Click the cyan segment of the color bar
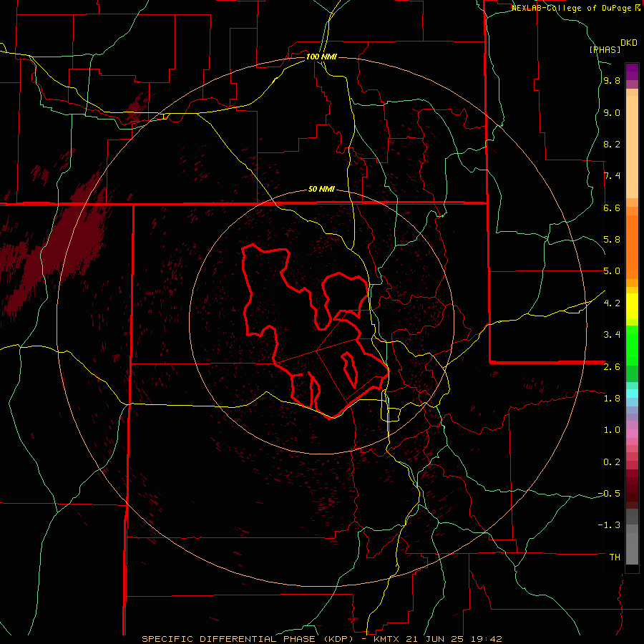This screenshot has height=644, width=644. click(632, 394)
